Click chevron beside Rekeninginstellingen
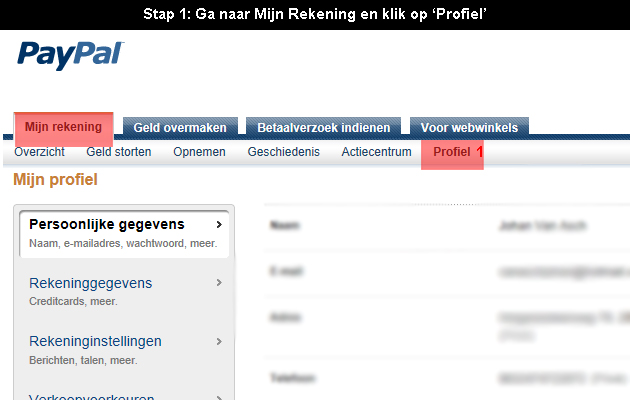Image resolution: width=630 pixels, height=400 pixels. (x=219, y=341)
